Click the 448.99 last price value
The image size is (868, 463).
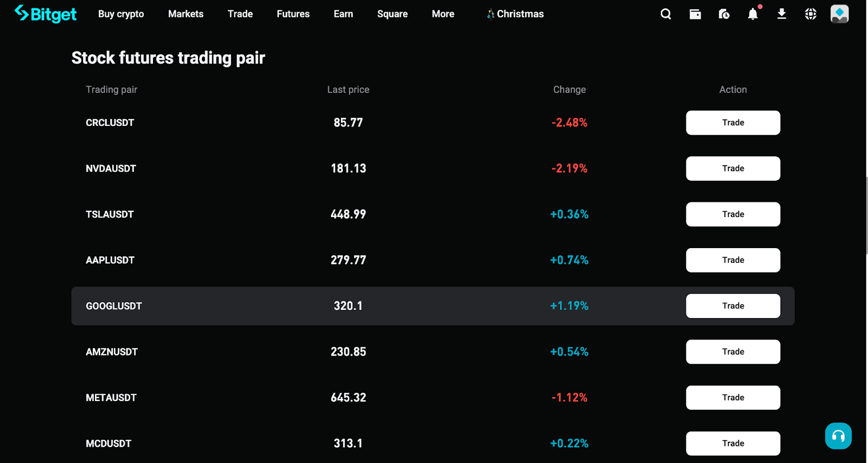point(348,214)
